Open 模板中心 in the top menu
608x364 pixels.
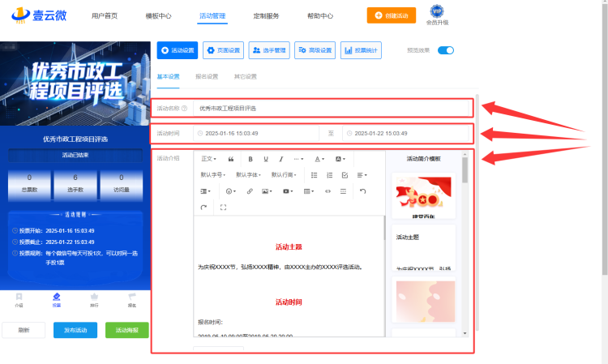tap(158, 16)
